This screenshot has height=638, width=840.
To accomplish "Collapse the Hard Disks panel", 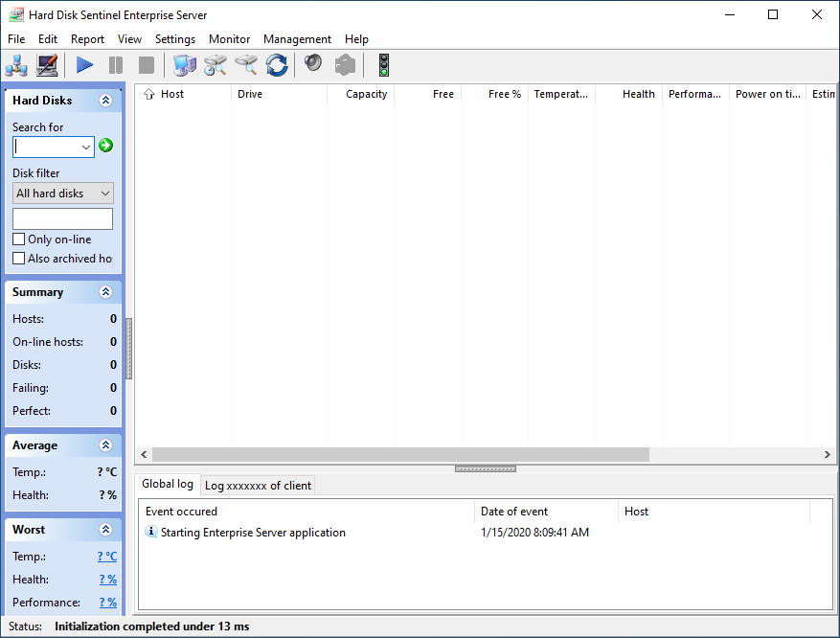I will click(105, 101).
